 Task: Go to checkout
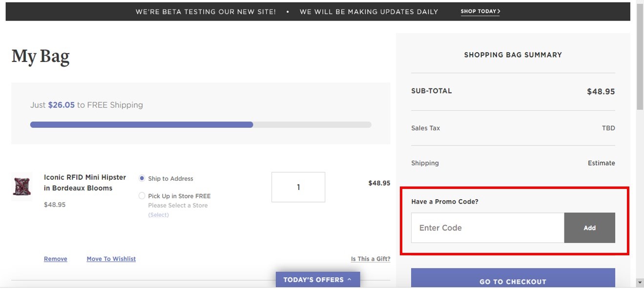[513, 279]
